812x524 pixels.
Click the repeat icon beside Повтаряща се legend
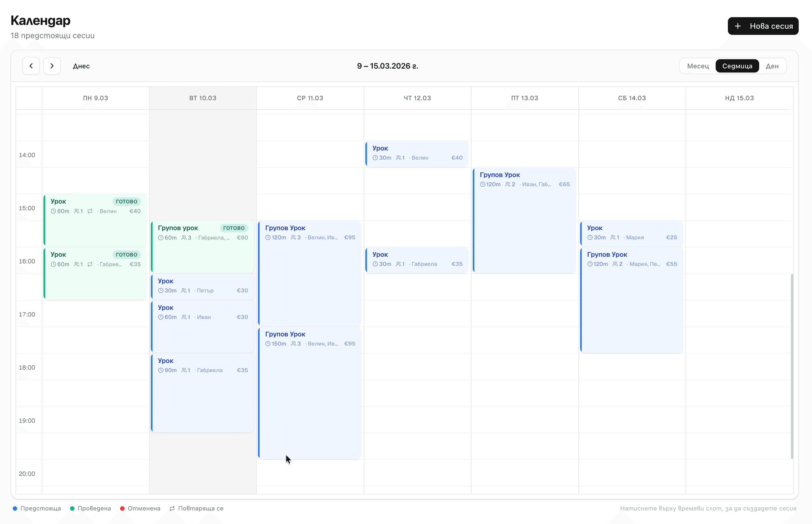point(172,508)
